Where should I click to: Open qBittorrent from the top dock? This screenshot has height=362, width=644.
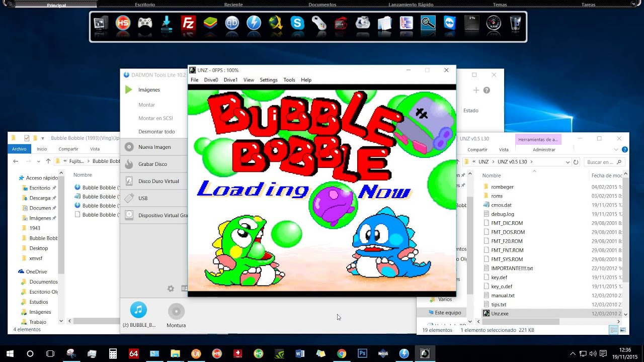232,23
